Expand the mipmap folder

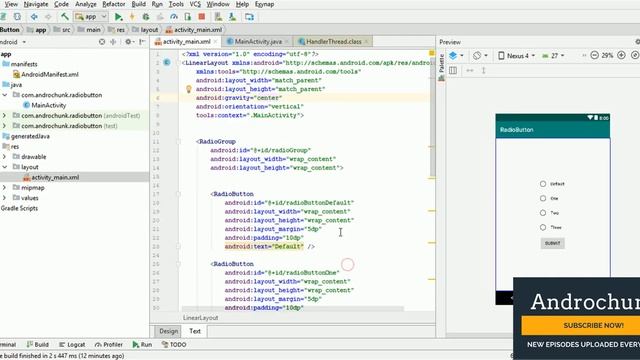point(5,187)
